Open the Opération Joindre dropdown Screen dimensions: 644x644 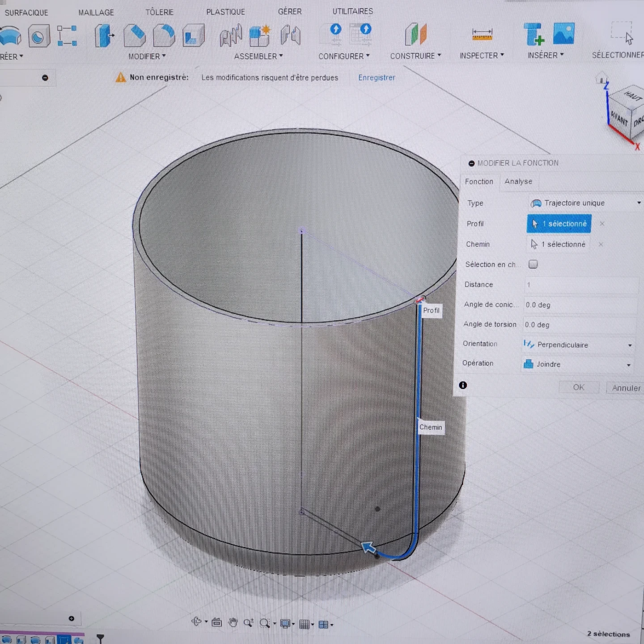click(577, 364)
